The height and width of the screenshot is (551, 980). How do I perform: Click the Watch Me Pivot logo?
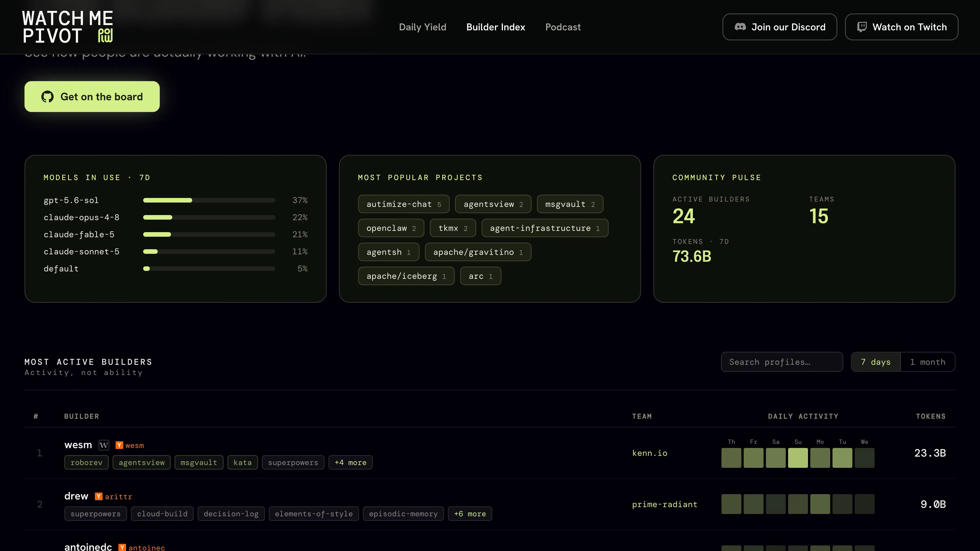click(x=68, y=27)
